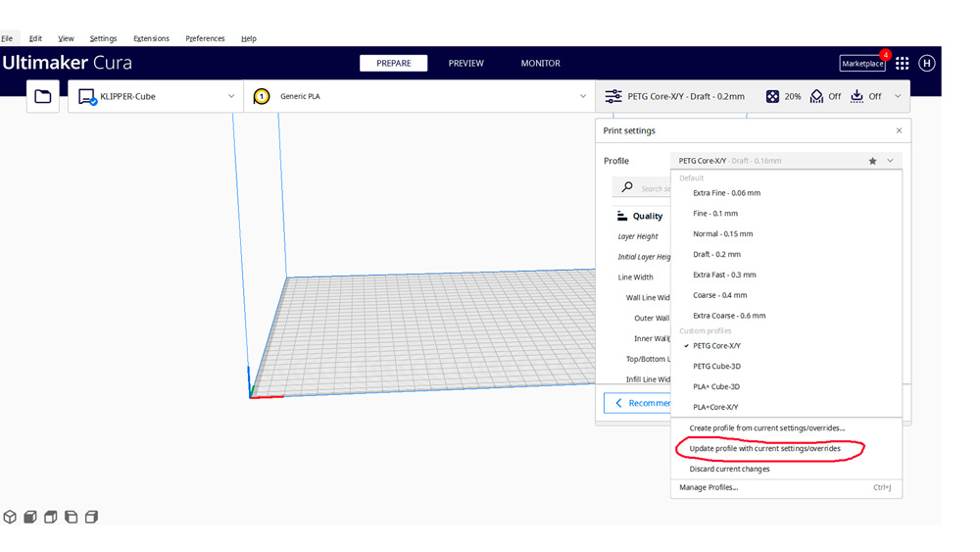Open the Marketplace

(862, 63)
